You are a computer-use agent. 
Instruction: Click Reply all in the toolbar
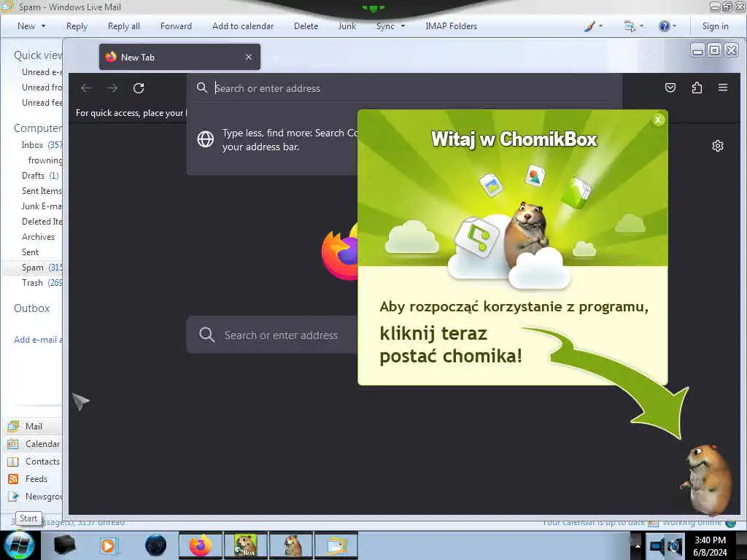(124, 26)
